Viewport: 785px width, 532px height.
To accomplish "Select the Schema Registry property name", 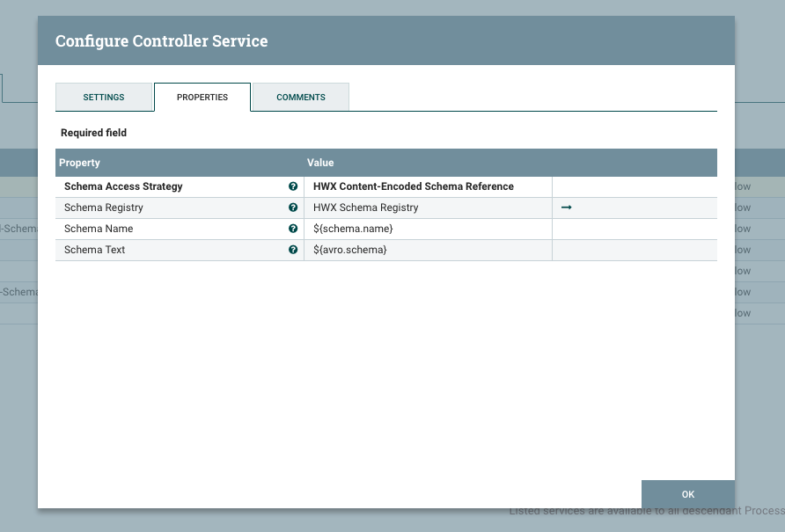I will (104, 208).
